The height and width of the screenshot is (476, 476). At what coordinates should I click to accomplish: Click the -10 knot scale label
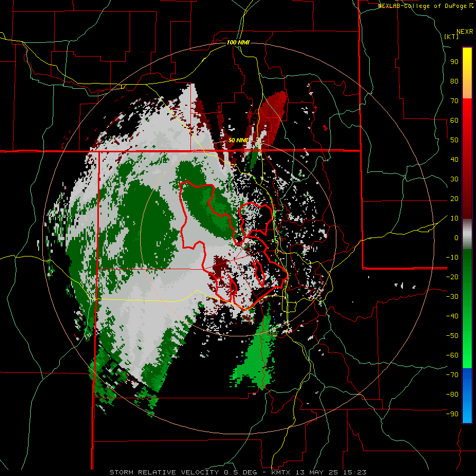[x=453, y=258]
